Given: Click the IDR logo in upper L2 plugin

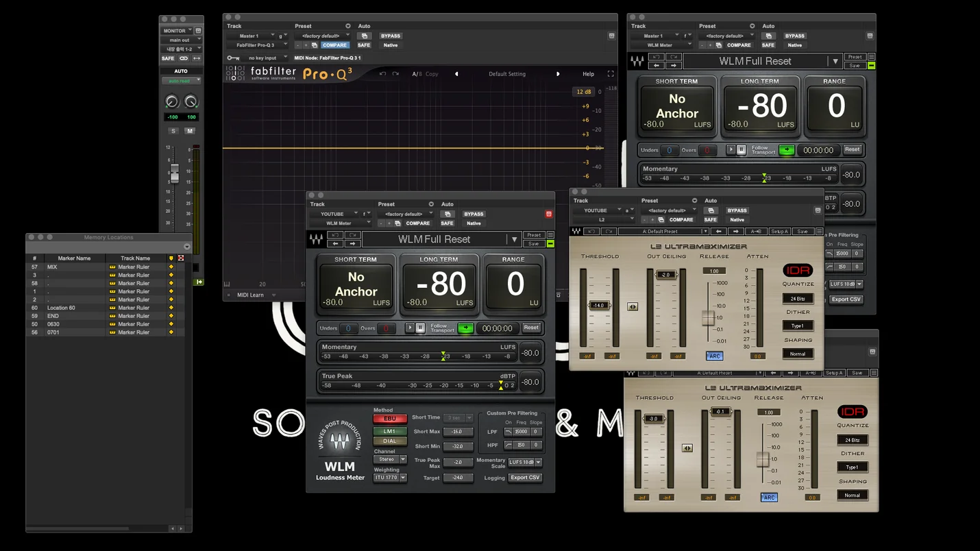Looking at the screenshot, I should click(x=798, y=270).
